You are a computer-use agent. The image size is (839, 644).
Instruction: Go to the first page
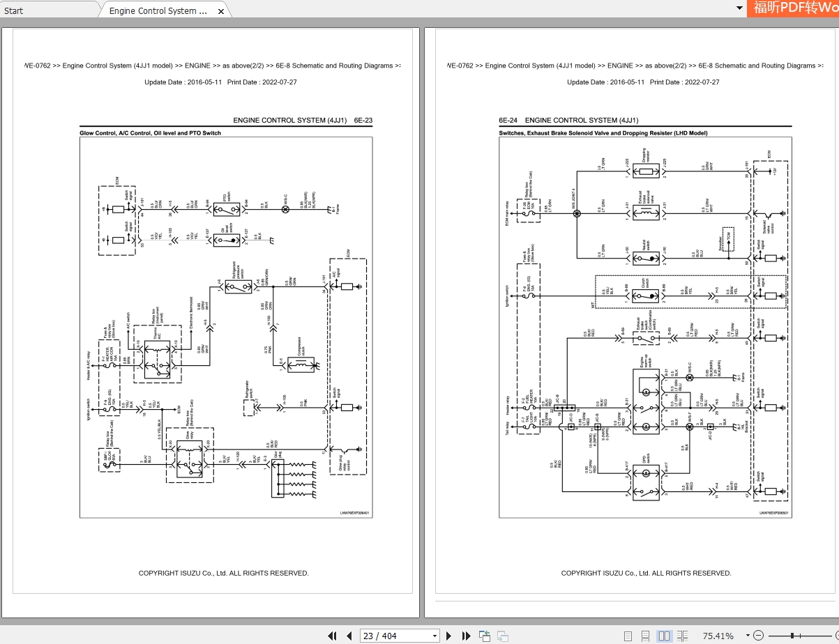333,636
